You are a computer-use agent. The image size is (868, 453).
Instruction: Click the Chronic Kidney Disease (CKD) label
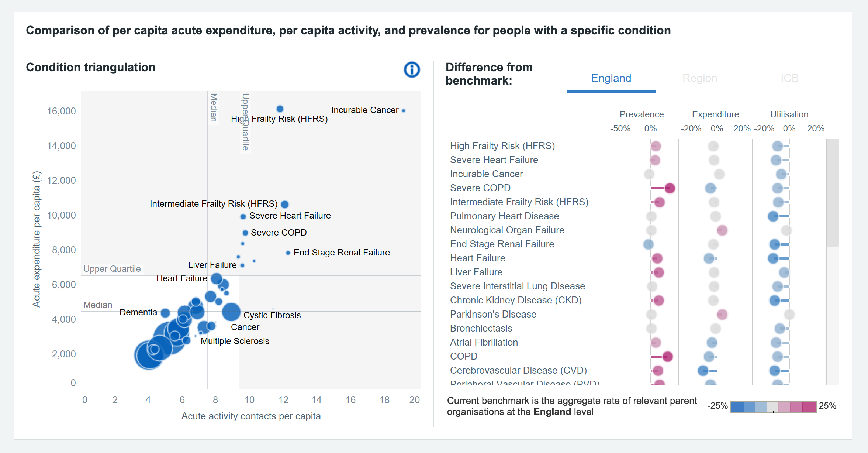(x=515, y=300)
